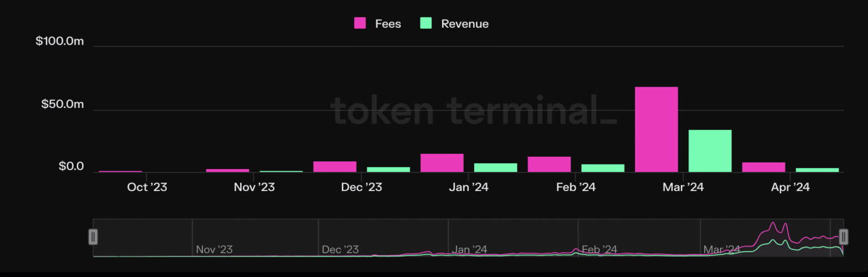The image size is (868, 277).
Task: Click the Jan '24 green Revenue bar
Action: 496,167
